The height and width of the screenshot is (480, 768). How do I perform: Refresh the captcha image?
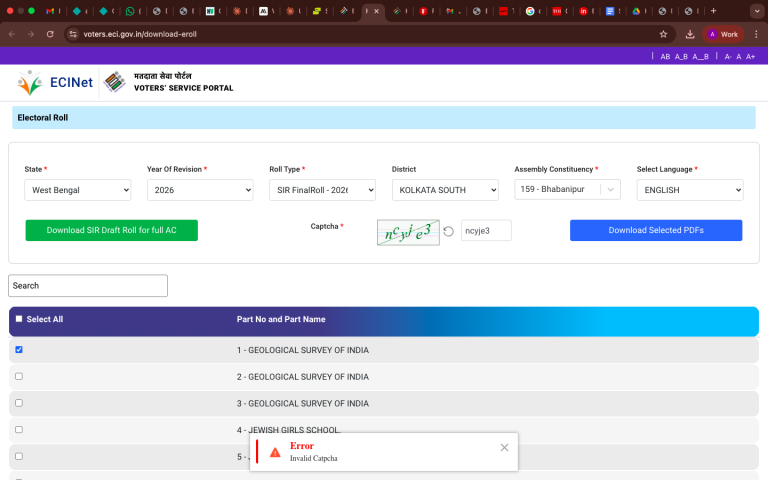[449, 231]
